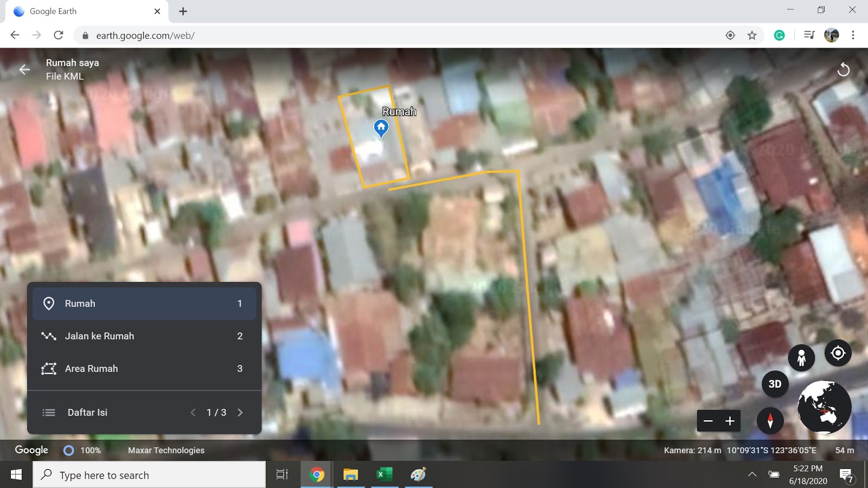The width and height of the screenshot is (868, 488).
Task: Open the Daftar Isi list icon
Action: [48, 412]
